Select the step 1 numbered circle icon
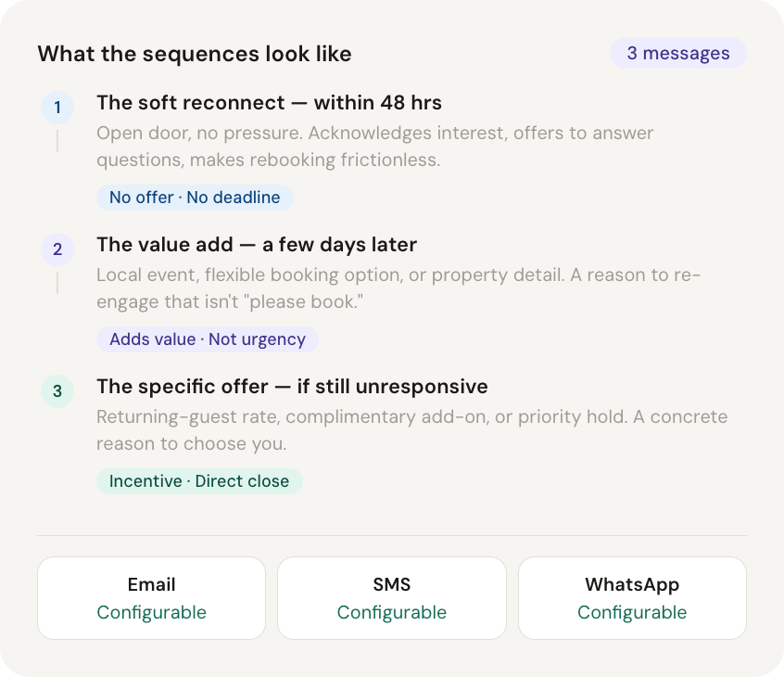Image resolution: width=784 pixels, height=677 pixels. 57,108
